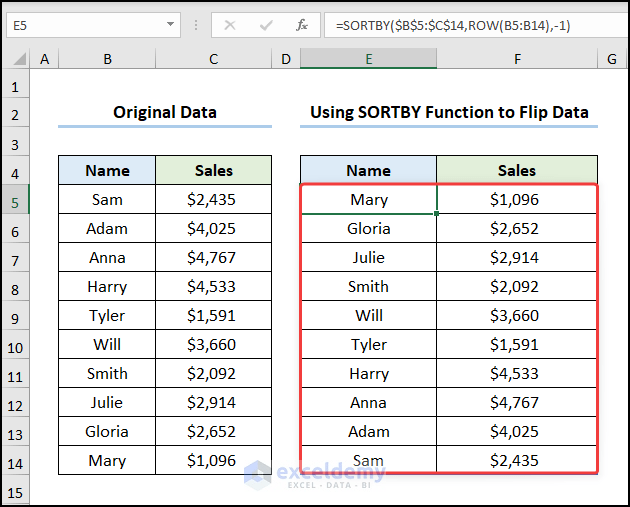Select column E header
The image size is (630, 507).
368,59
